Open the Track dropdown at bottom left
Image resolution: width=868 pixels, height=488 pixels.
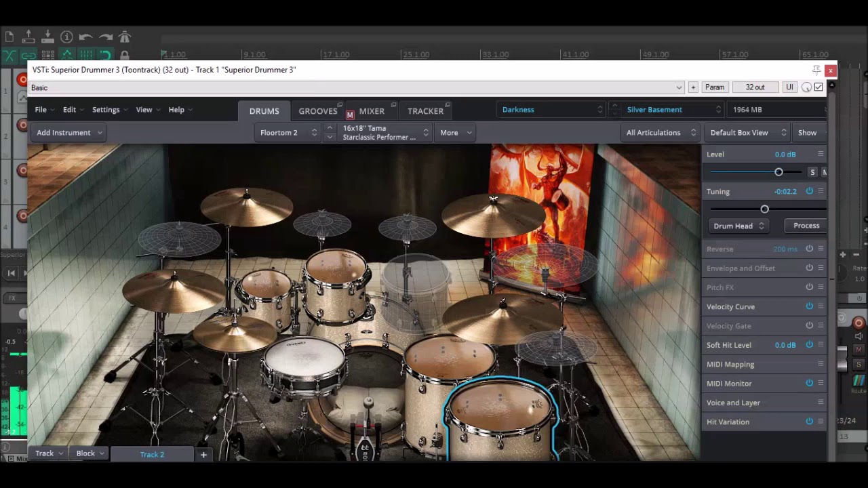click(x=49, y=453)
